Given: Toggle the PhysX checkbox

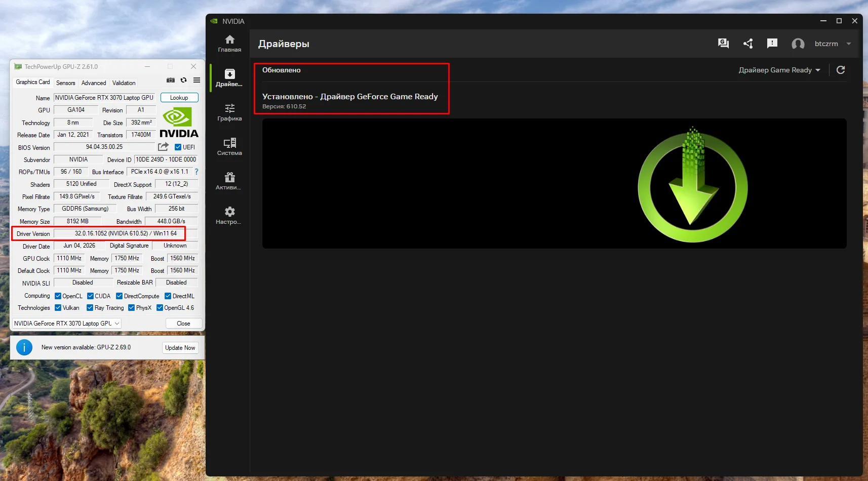Looking at the screenshot, I should [132, 308].
